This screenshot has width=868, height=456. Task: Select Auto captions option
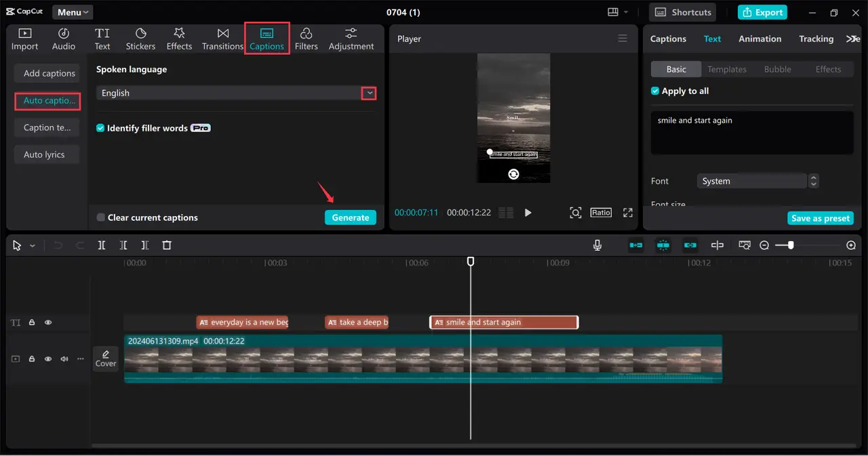pyautogui.click(x=47, y=101)
